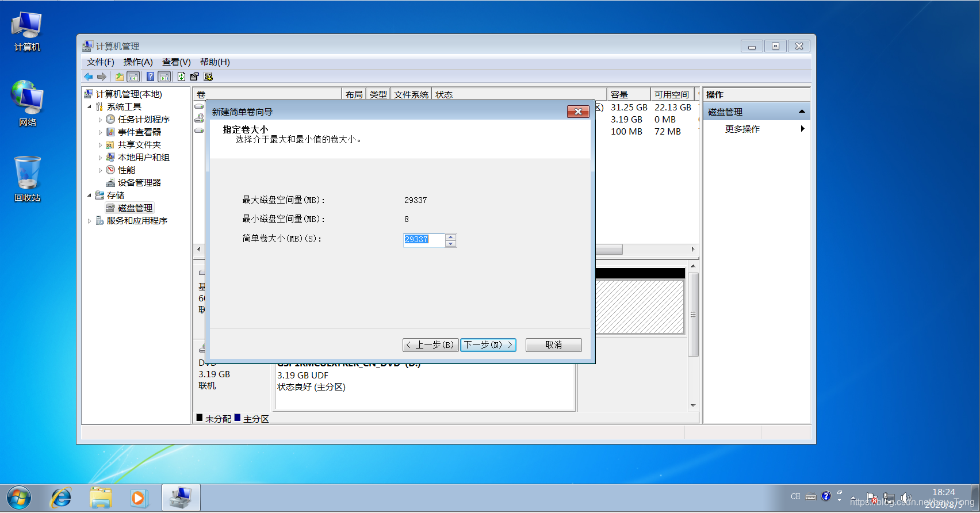Expand the 服务和应用程序 node
Image resolution: width=980 pixels, height=513 pixels.
(x=89, y=221)
